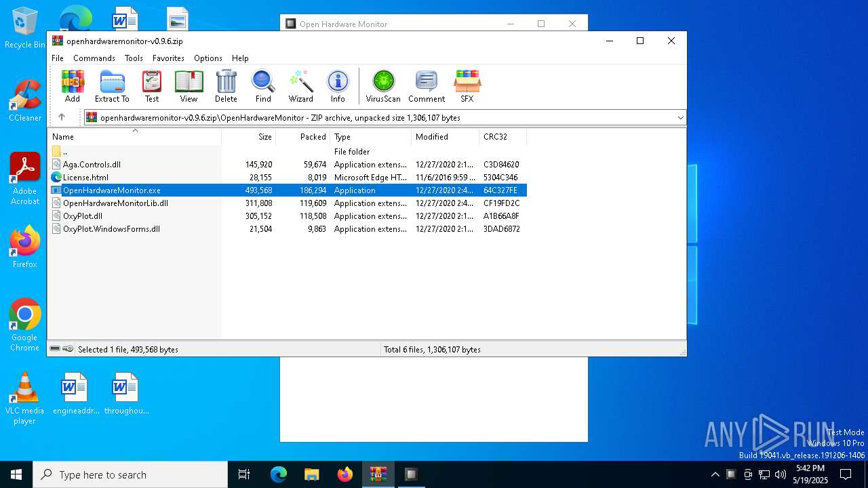Run VirusScan on the archive
Image resolution: width=868 pixels, height=488 pixels.
[x=383, y=86]
